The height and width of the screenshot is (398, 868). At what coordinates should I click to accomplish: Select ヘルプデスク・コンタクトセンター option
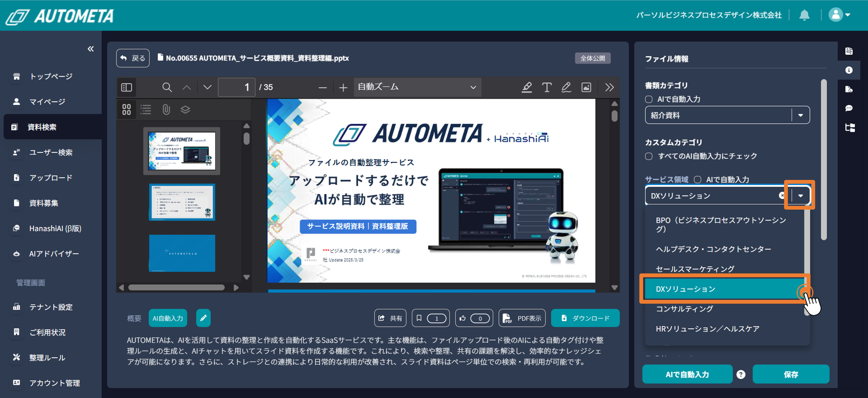point(724,249)
